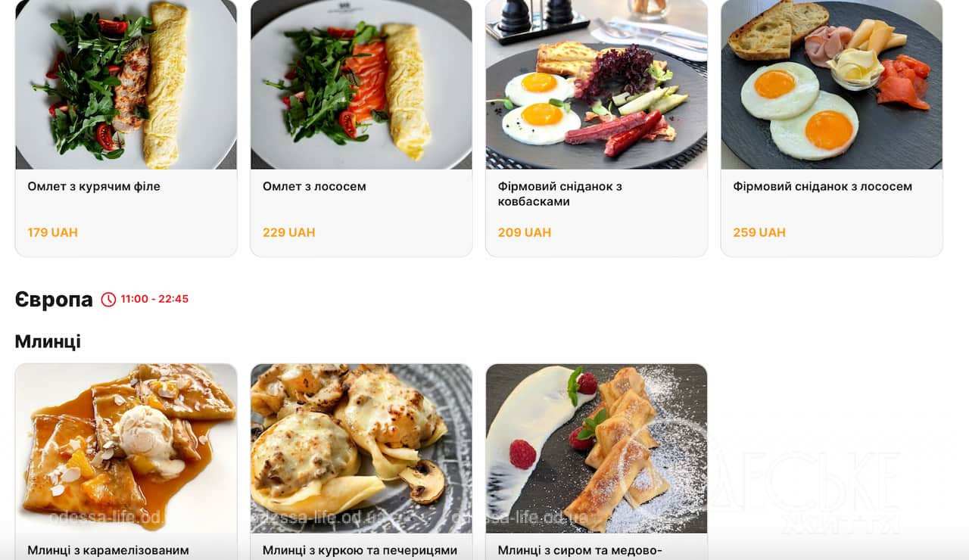Click the clock icon next to Європа

click(x=108, y=299)
